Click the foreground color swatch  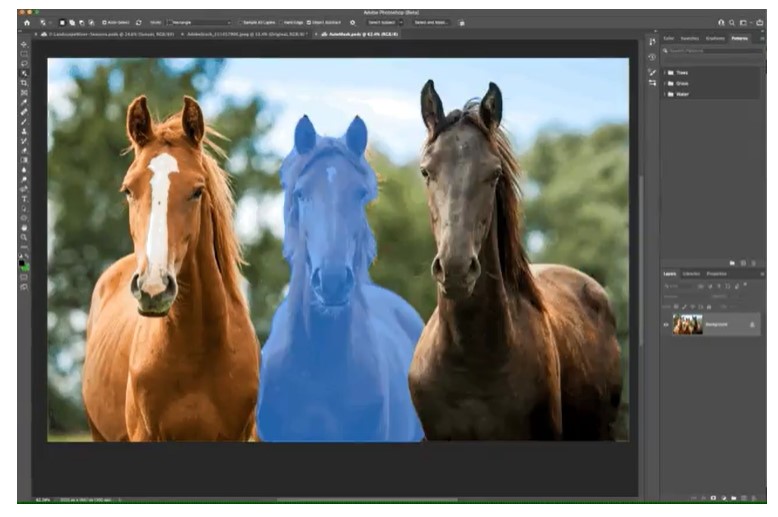click(22, 263)
